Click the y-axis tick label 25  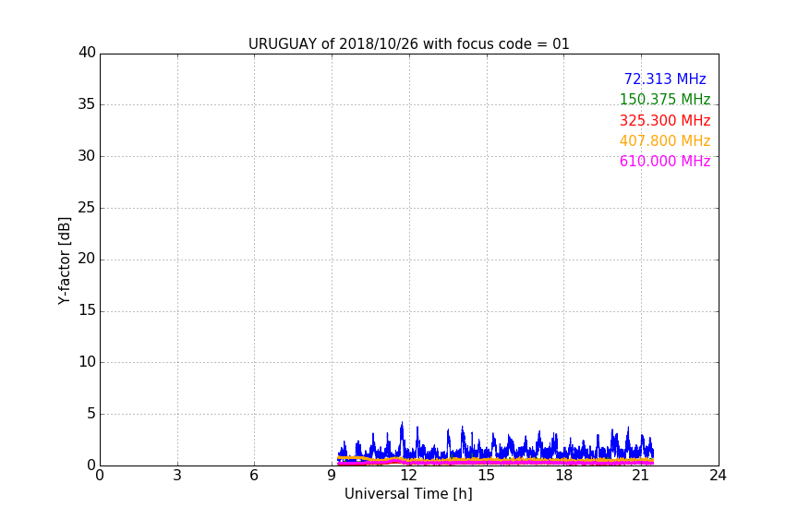(87, 208)
